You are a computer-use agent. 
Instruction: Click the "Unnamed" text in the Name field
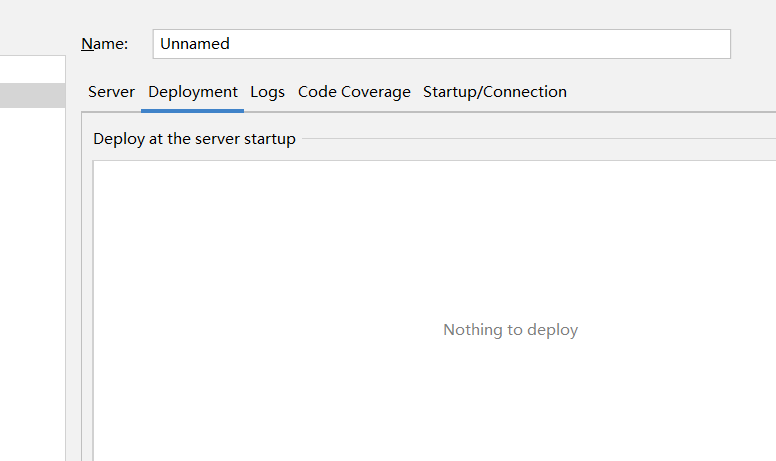click(195, 44)
